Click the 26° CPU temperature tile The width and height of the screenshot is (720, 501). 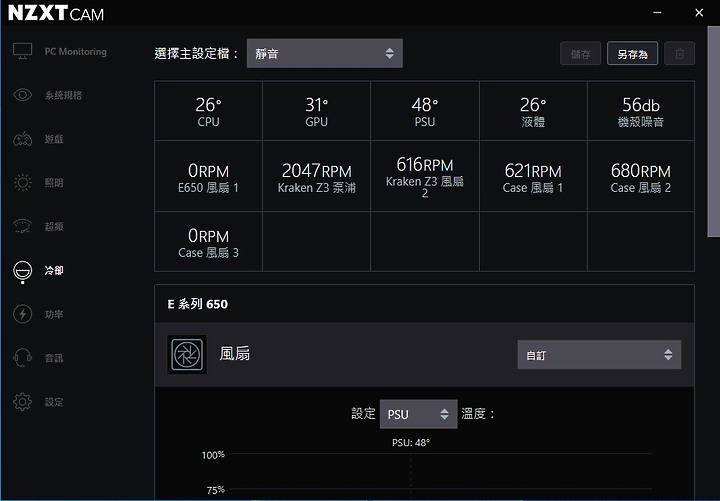point(208,111)
